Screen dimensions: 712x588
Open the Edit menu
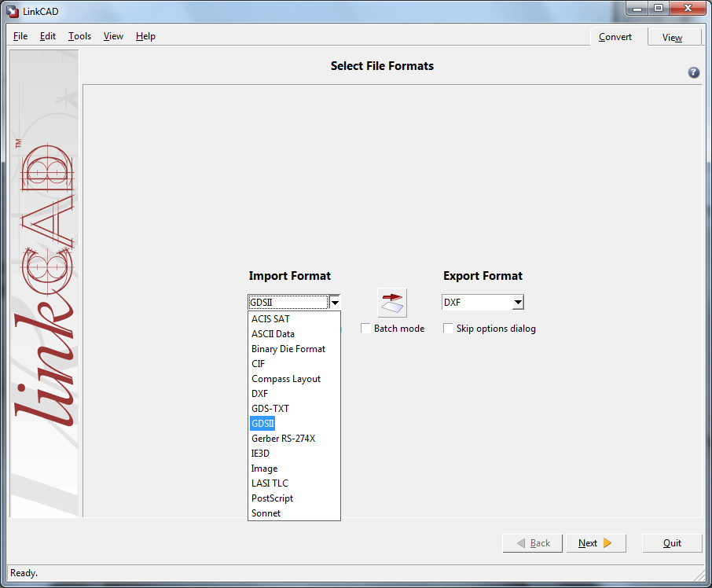[48, 36]
